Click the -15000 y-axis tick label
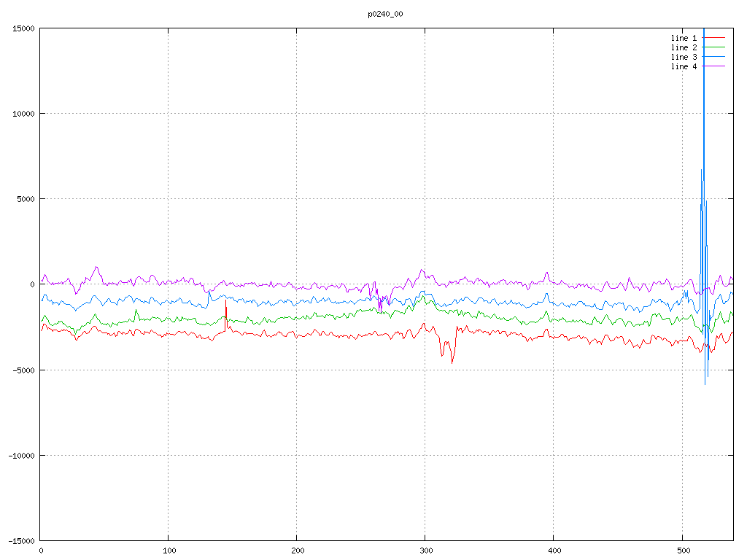The width and height of the screenshot is (747, 560). pos(19,540)
